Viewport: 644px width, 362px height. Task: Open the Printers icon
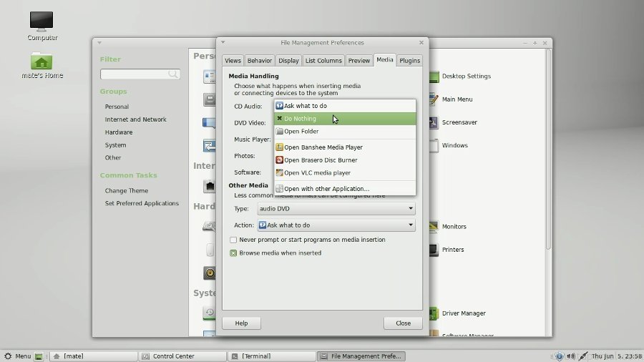pos(434,250)
